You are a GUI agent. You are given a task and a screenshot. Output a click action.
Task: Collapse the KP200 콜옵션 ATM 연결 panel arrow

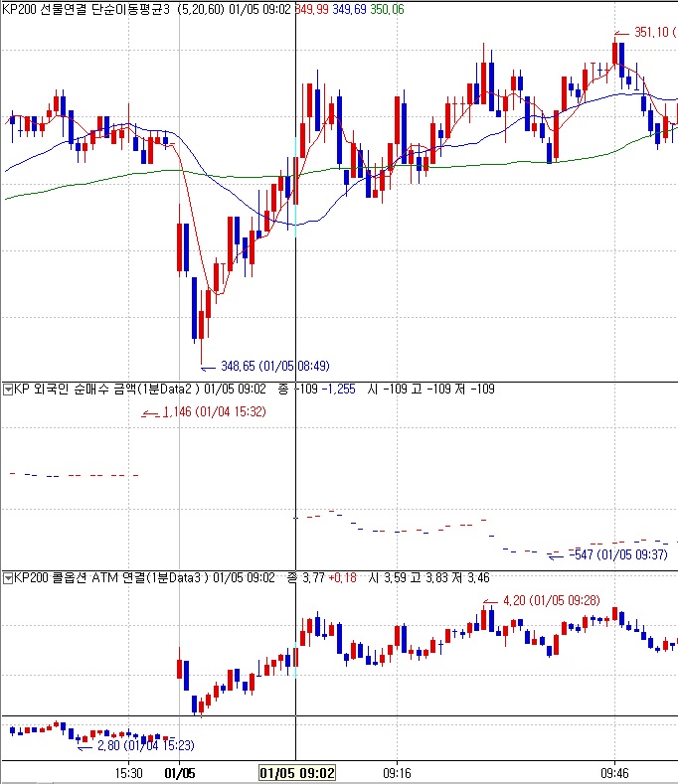(7, 577)
